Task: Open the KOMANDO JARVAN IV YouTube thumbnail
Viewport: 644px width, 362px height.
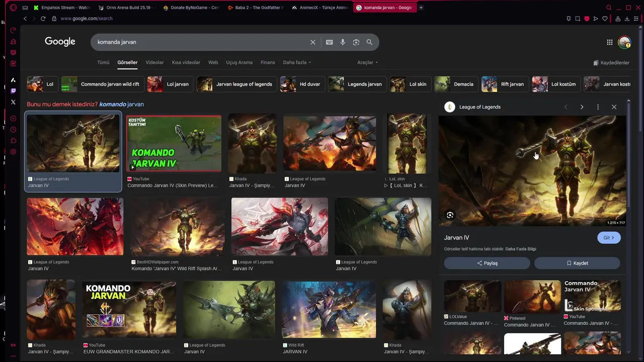Action: tap(174, 144)
